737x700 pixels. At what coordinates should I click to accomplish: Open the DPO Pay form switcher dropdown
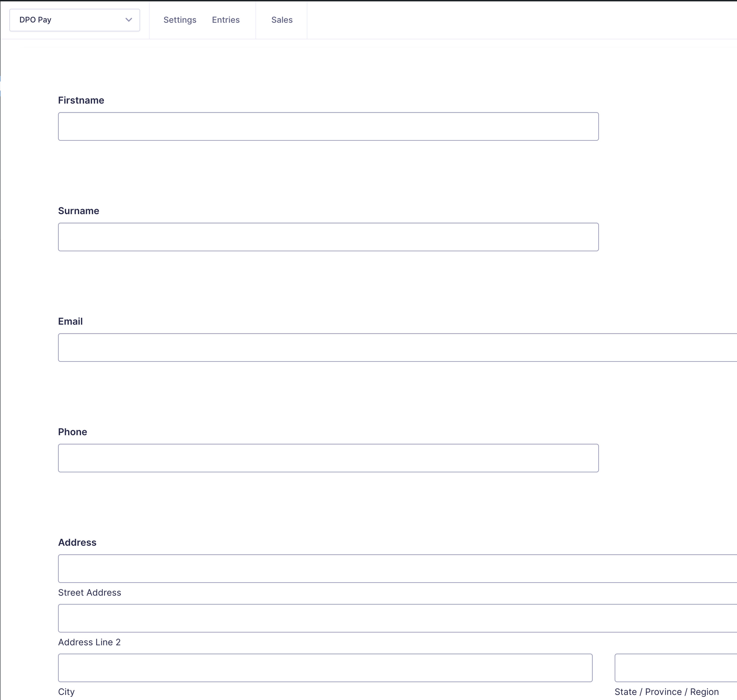pyautogui.click(x=74, y=20)
